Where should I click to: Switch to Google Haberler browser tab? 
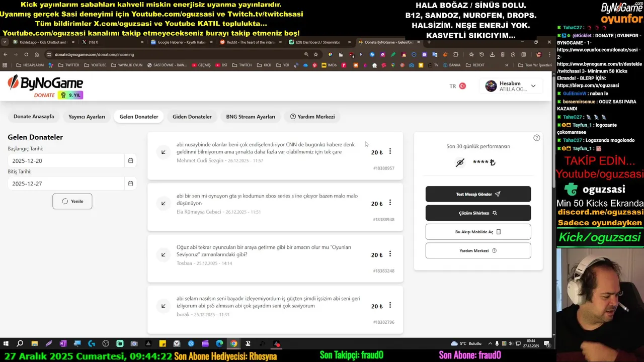tap(182, 42)
